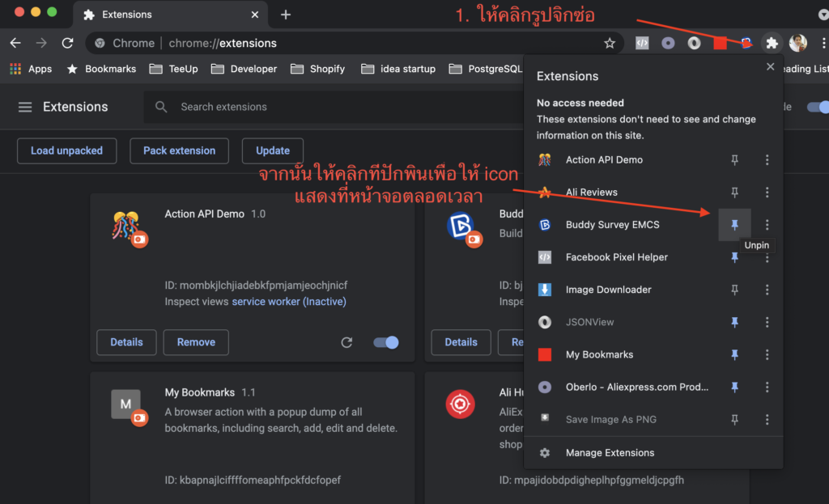Unpin the My Bookmarks extension
The image size is (829, 504).
tap(734, 354)
